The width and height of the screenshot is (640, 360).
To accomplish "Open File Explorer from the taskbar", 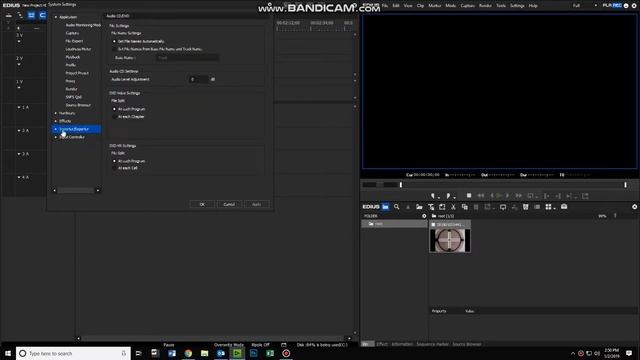I will [x=204, y=353].
